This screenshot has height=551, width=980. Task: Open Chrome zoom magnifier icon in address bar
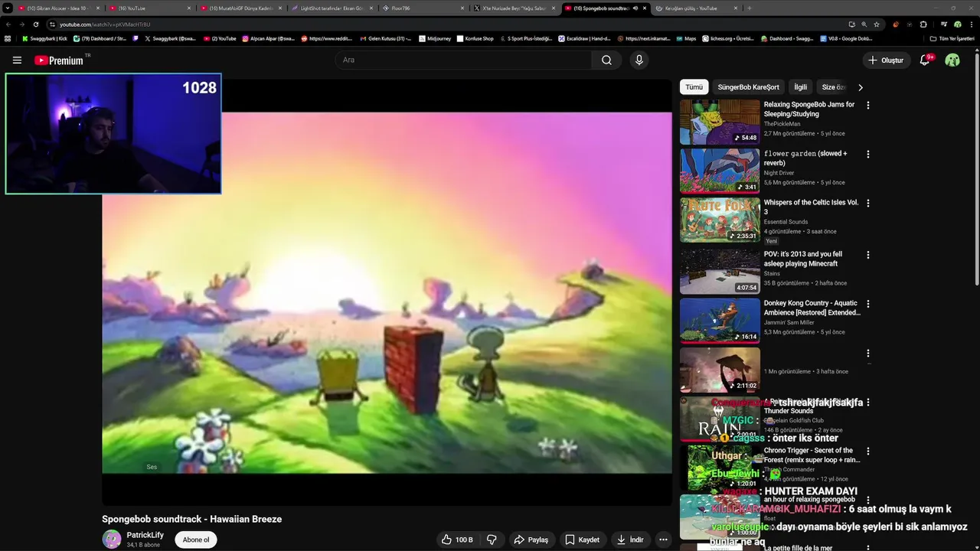864,24
